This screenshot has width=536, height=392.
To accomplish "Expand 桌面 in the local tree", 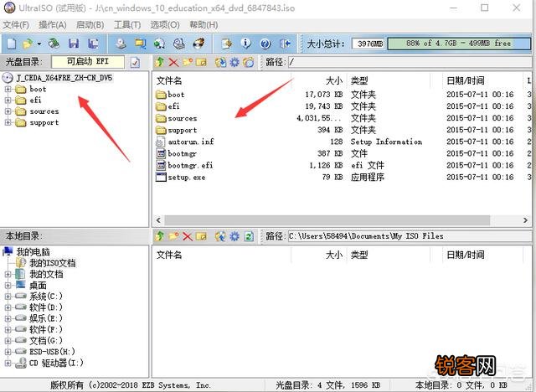I will [8, 286].
